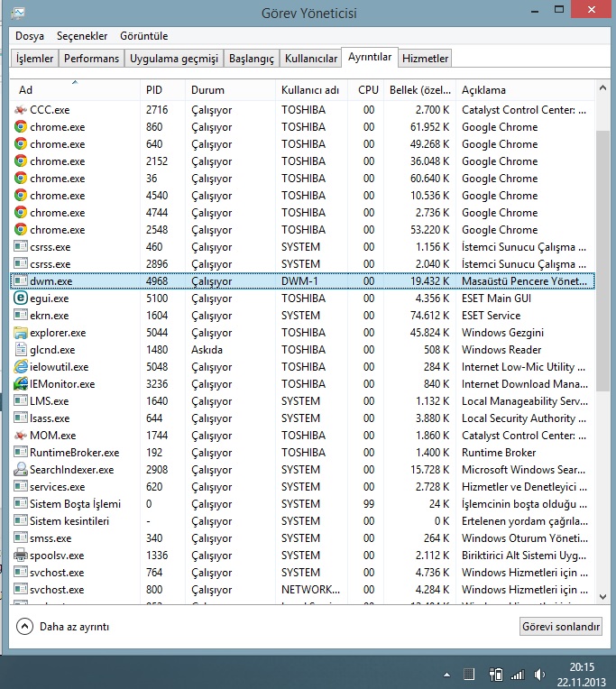
Task: Sort by the Bellek column header
Action: coord(420,90)
